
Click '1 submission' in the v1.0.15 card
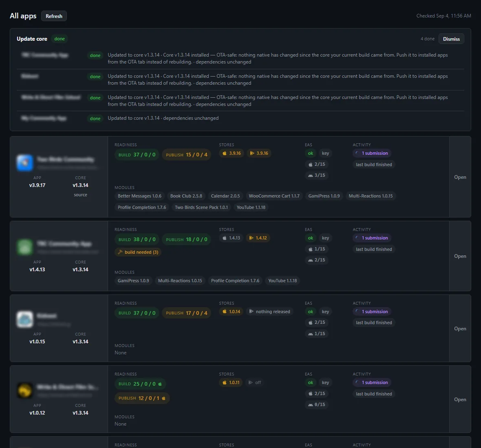[372, 312]
